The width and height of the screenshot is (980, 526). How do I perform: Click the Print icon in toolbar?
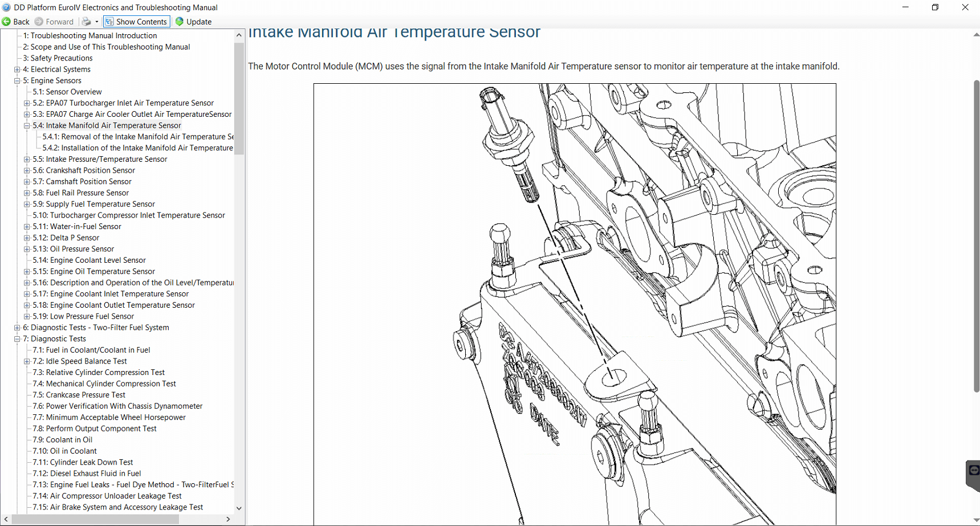(86, 22)
